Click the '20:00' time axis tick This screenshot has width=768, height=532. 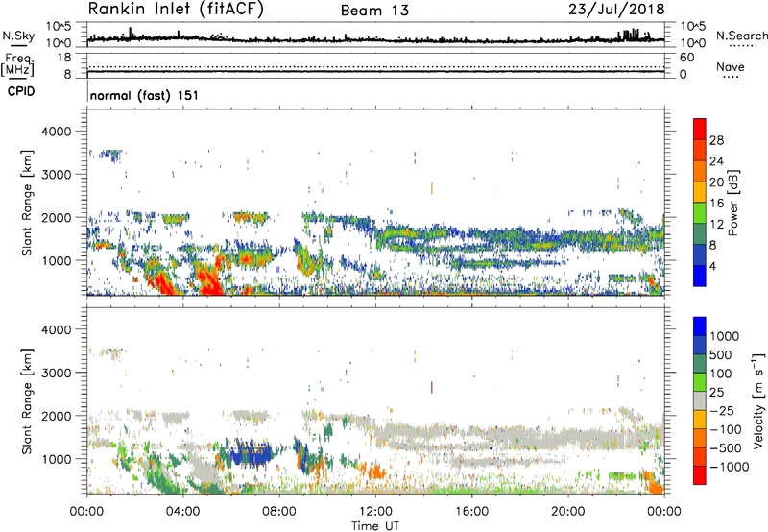[x=568, y=512]
